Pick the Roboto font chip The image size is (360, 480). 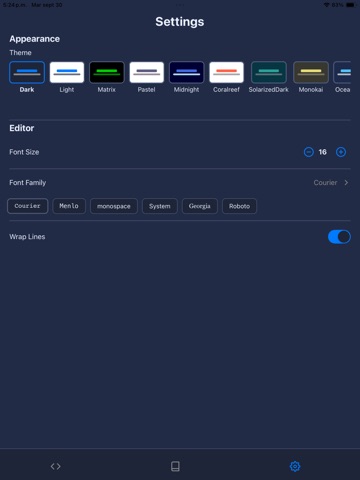pos(239,206)
